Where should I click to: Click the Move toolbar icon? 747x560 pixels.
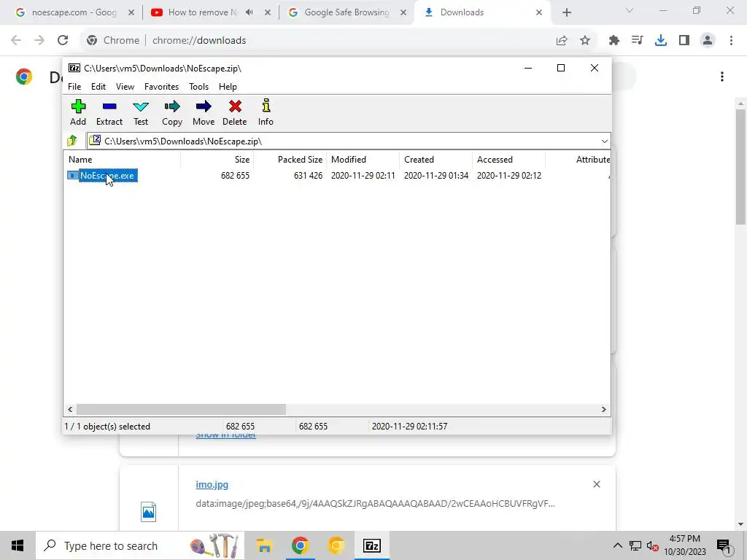coord(204,112)
